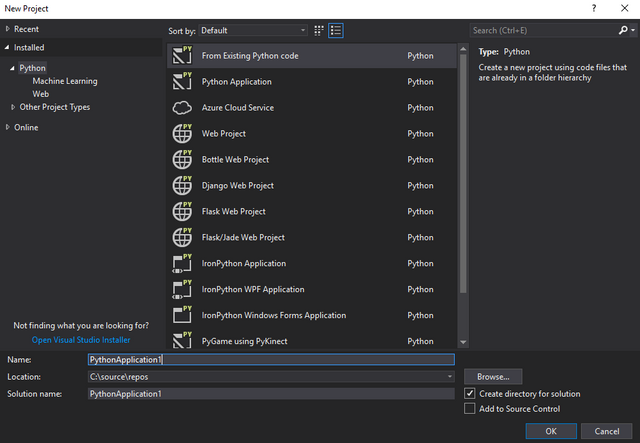Select the Python Application template icon
Image resolution: width=640 pixels, height=443 pixels.
point(182,82)
